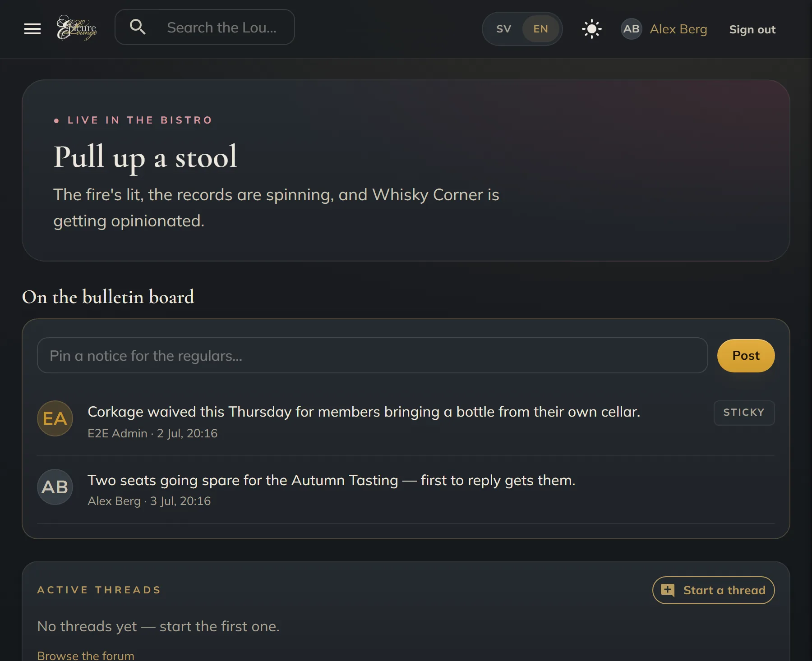Open Alex Berg profile link

(x=678, y=29)
